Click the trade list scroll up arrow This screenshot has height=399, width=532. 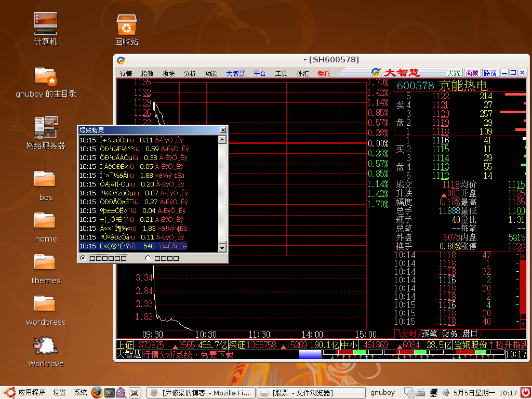point(523,256)
